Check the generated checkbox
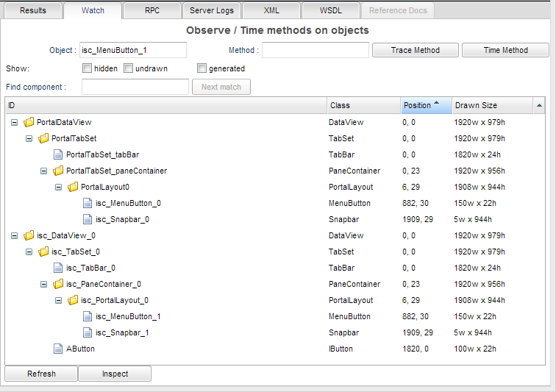 coord(202,68)
